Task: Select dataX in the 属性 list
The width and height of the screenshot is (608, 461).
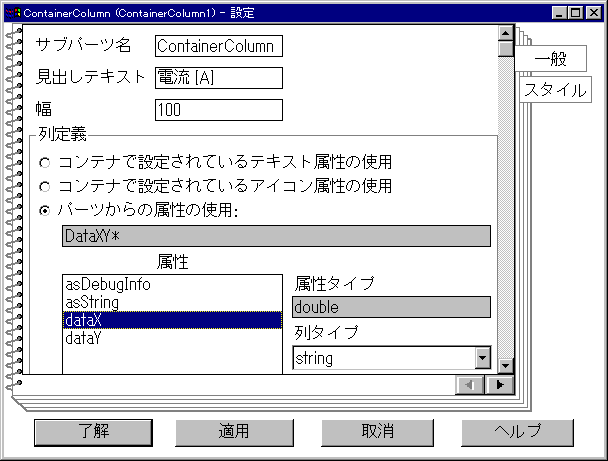Action: point(173,320)
